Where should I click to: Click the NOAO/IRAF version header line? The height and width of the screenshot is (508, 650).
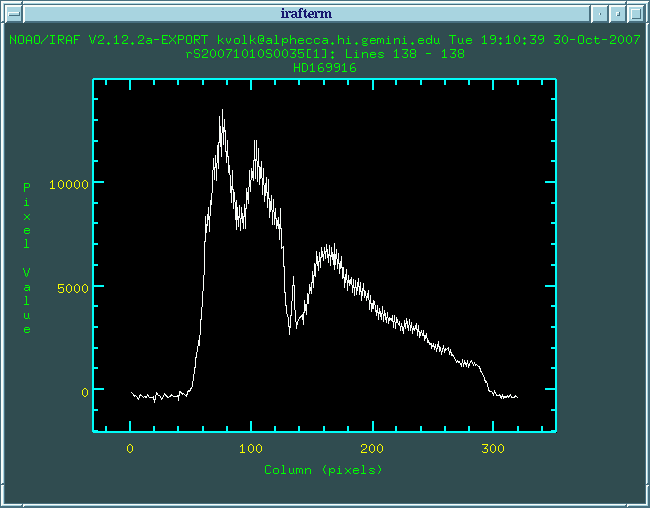click(325, 40)
